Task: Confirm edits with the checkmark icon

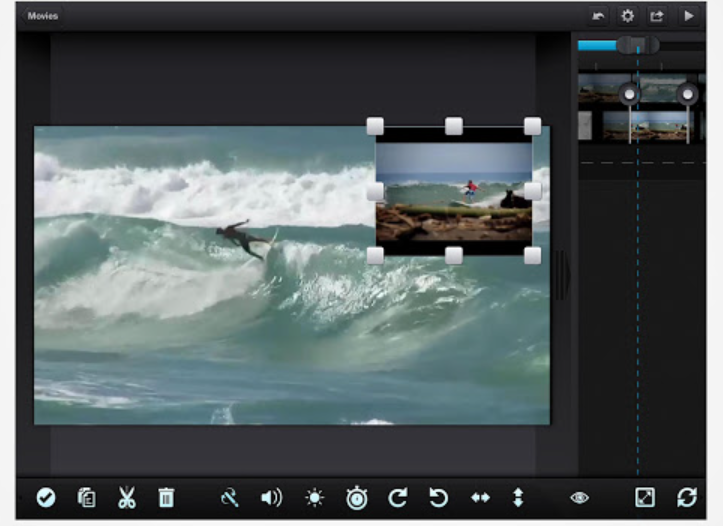Action: coord(46,498)
